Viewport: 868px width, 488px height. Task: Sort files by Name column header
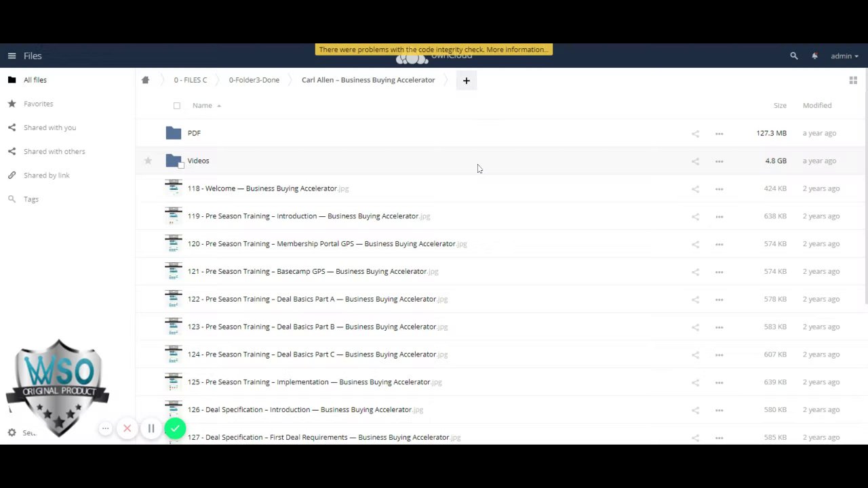click(x=202, y=106)
